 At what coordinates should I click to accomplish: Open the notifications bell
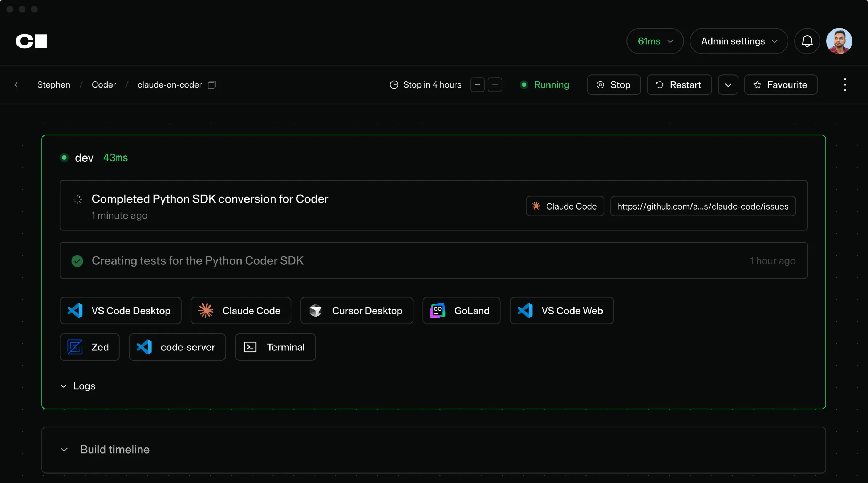[807, 41]
